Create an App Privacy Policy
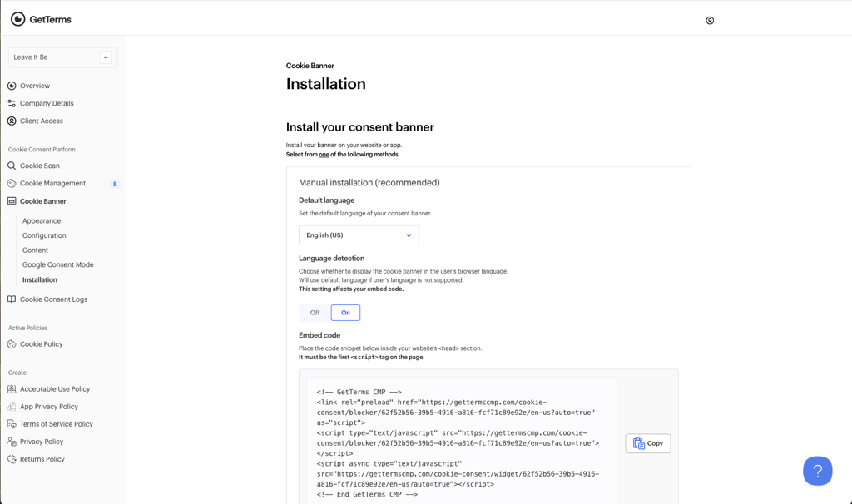 (x=49, y=407)
